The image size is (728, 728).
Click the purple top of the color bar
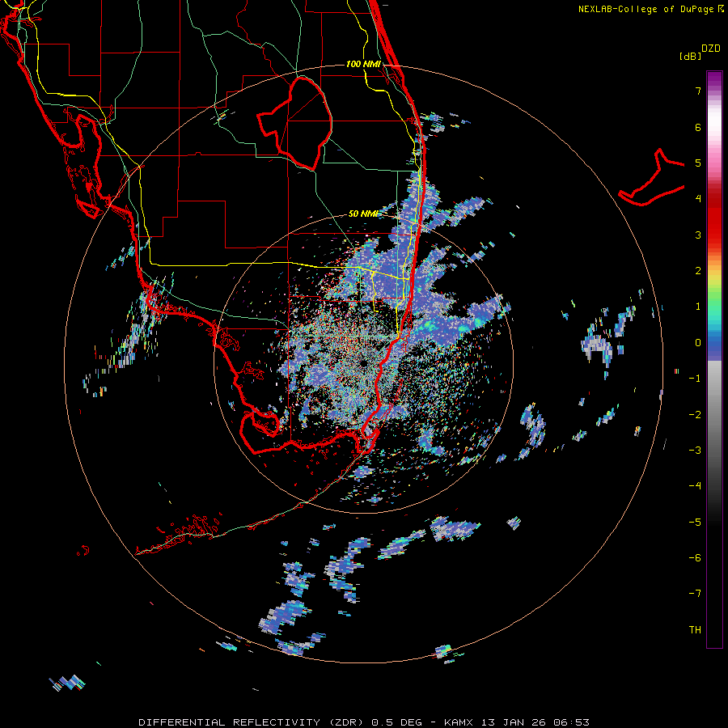pyautogui.click(x=714, y=79)
